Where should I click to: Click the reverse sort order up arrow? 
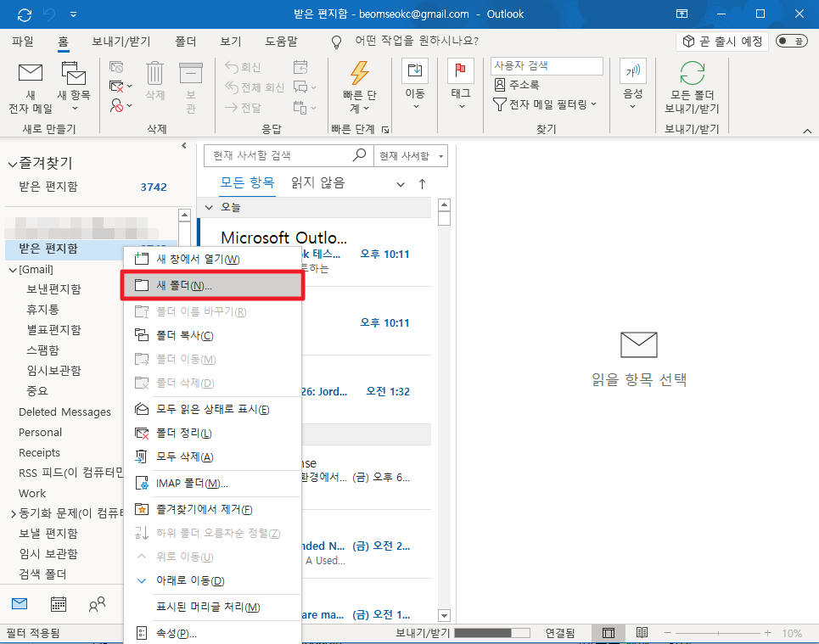coord(422,184)
